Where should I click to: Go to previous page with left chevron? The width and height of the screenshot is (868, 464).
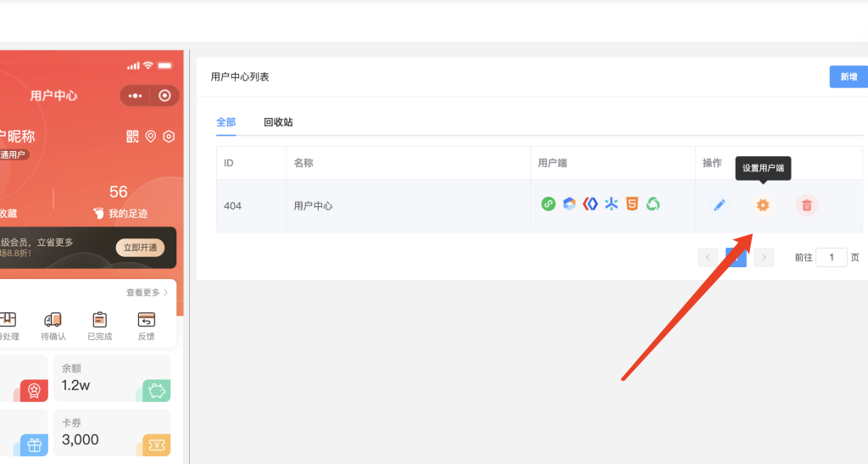(x=708, y=258)
